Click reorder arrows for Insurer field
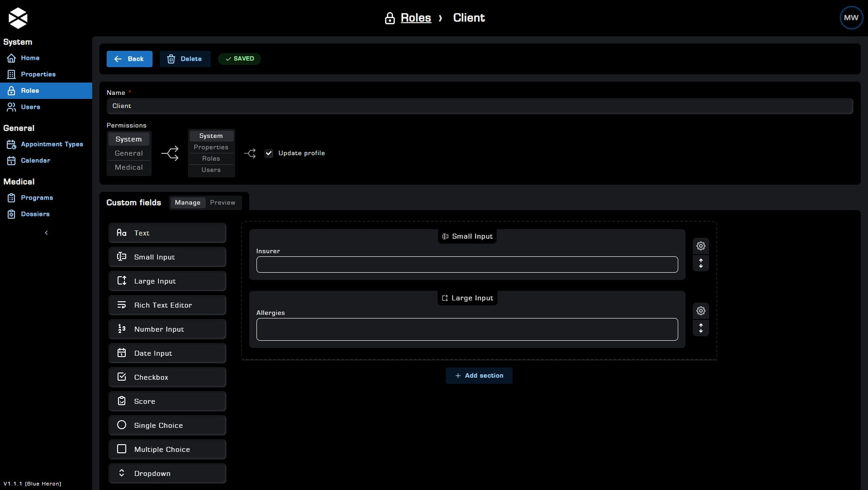 (x=701, y=263)
